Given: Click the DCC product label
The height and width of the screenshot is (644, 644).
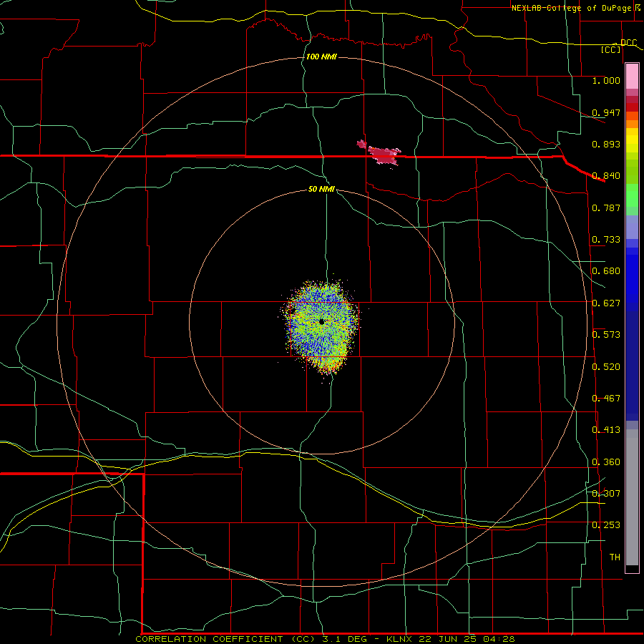Looking at the screenshot, I should coord(628,43).
